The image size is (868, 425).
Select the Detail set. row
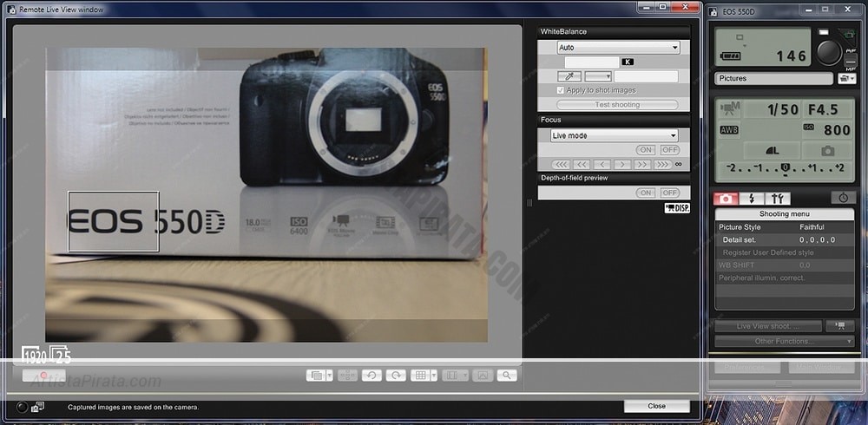tap(785, 240)
